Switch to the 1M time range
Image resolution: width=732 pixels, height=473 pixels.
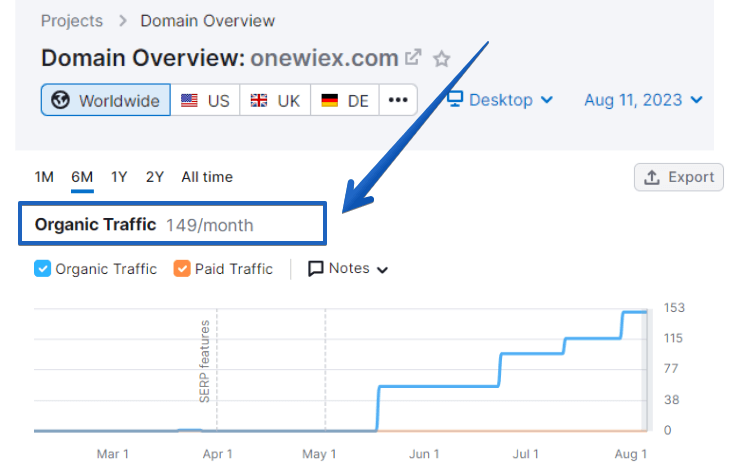coord(44,177)
